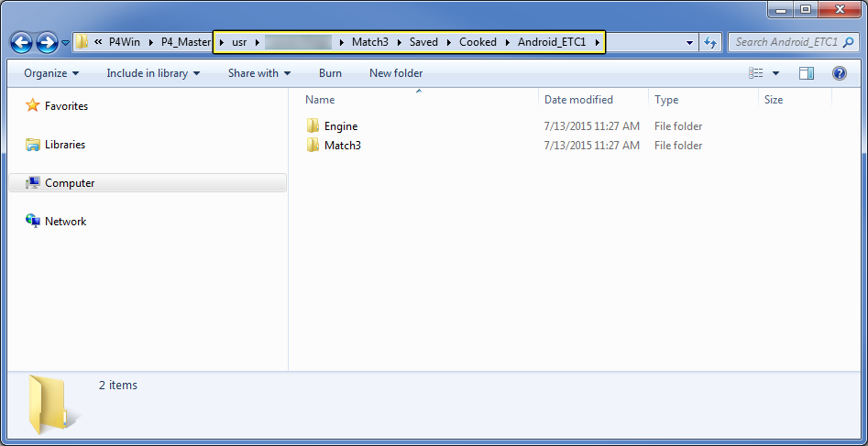Go forward with the Forward arrow button

47,42
